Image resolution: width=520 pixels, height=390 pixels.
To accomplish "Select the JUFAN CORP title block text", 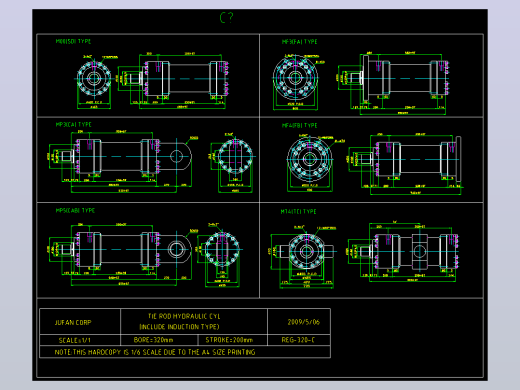I will point(73,322).
